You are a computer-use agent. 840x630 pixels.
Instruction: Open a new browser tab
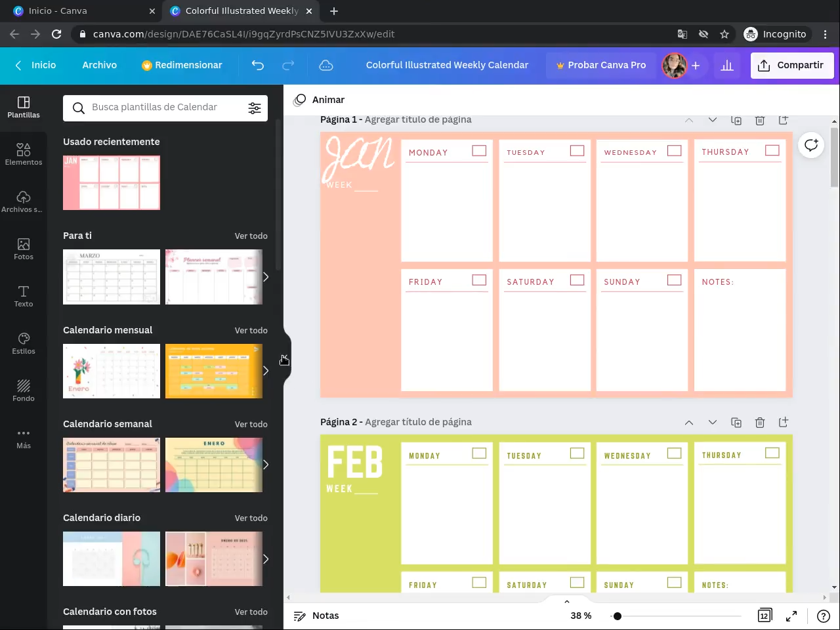pyautogui.click(x=334, y=11)
